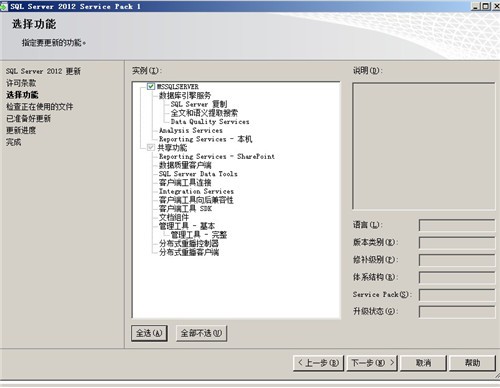
Task: Click the 已准备好更新 step
Action: pyautogui.click(x=28, y=119)
